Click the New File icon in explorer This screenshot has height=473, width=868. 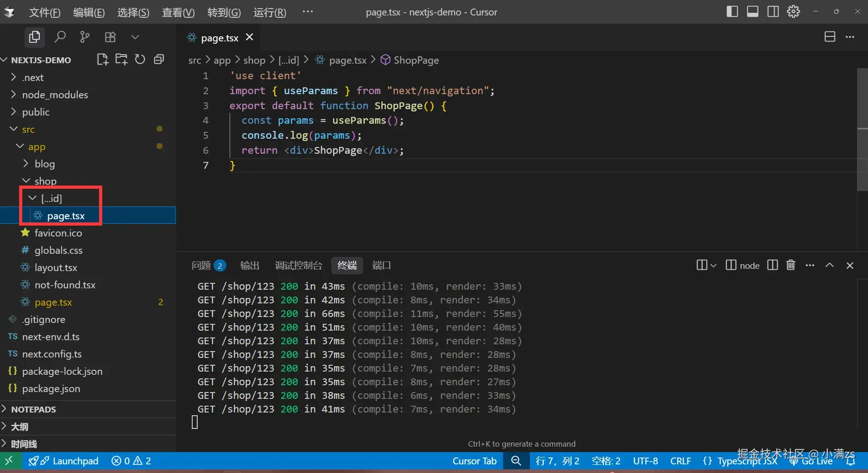click(102, 60)
